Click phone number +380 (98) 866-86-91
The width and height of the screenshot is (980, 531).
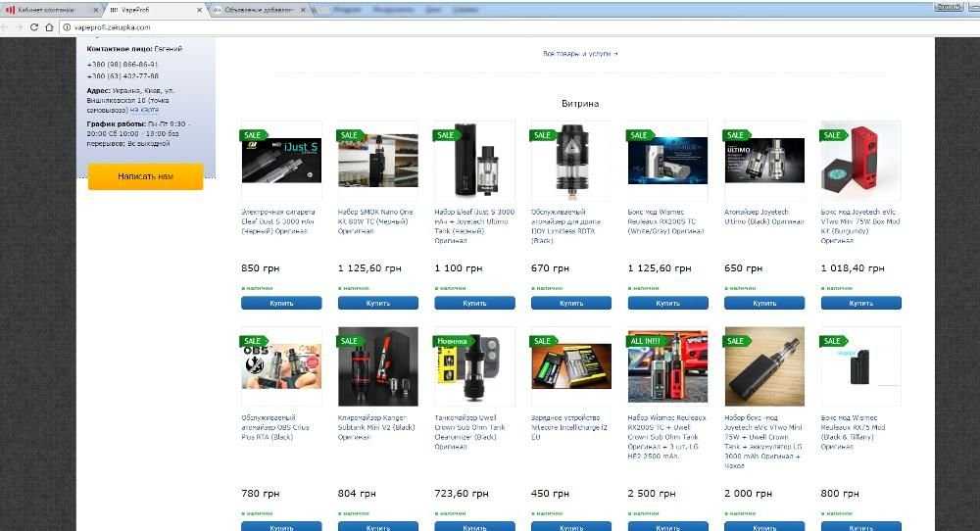click(122, 65)
